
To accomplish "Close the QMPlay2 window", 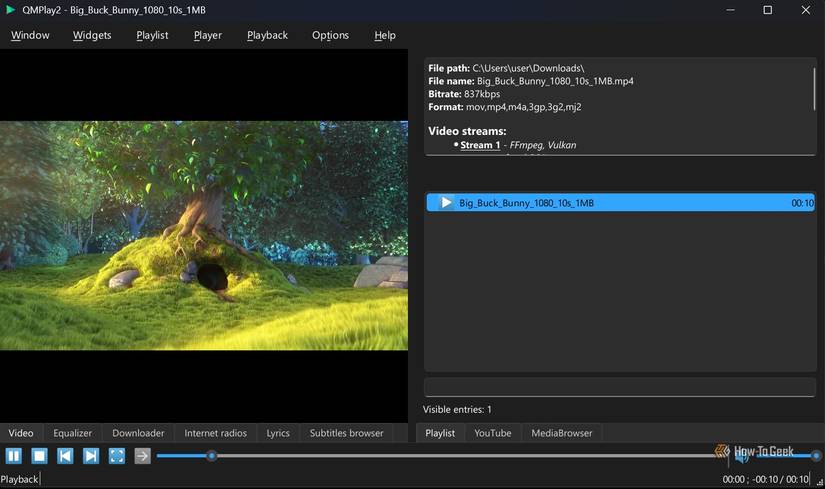I will coord(806,10).
